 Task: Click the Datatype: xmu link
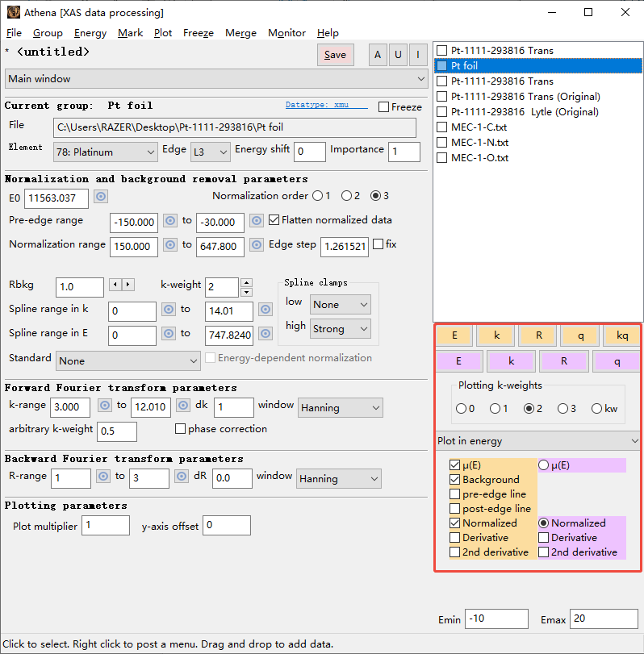tap(326, 106)
